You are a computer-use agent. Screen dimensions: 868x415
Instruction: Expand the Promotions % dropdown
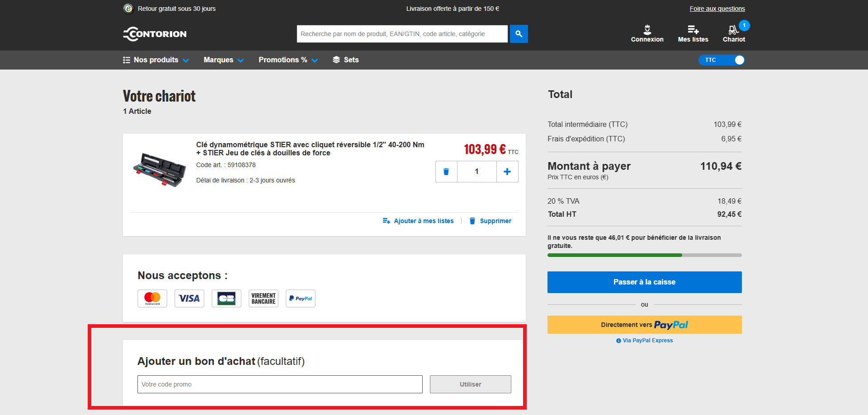click(288, 60)
